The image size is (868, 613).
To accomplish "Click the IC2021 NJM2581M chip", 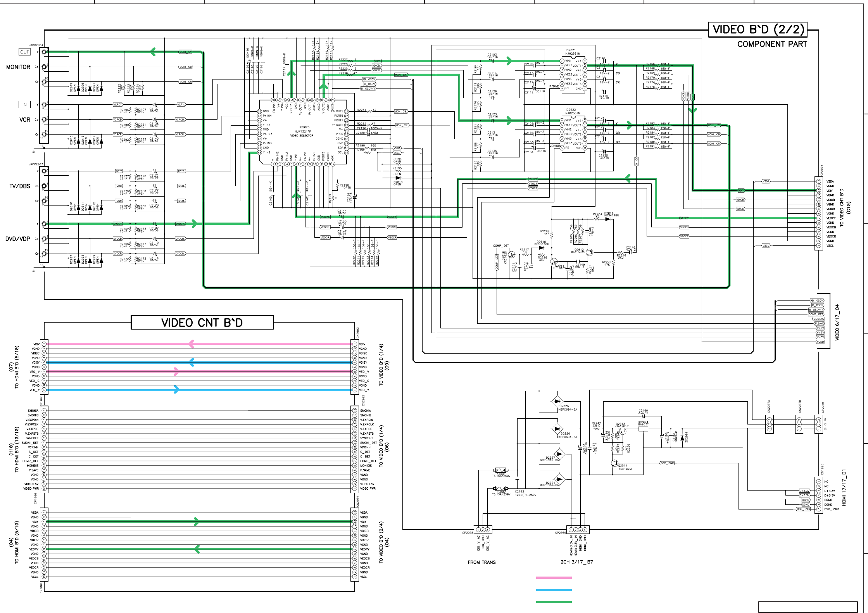I will pyautogui.click(x=573, y=74).
